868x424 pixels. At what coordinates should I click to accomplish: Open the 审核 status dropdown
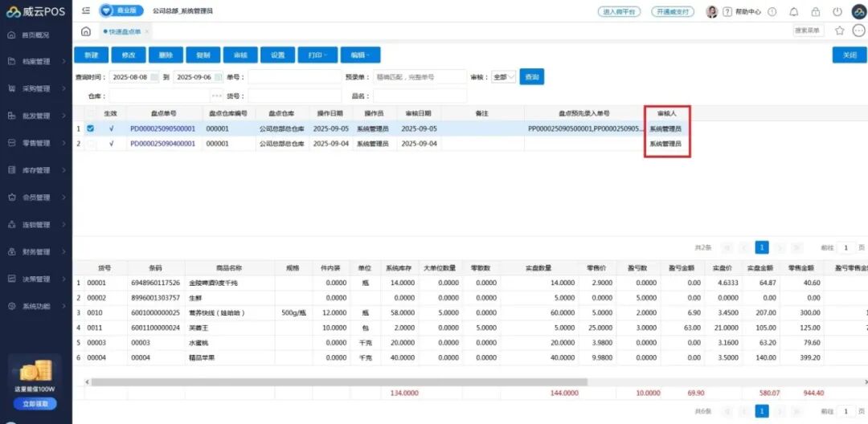click(503, 77)
